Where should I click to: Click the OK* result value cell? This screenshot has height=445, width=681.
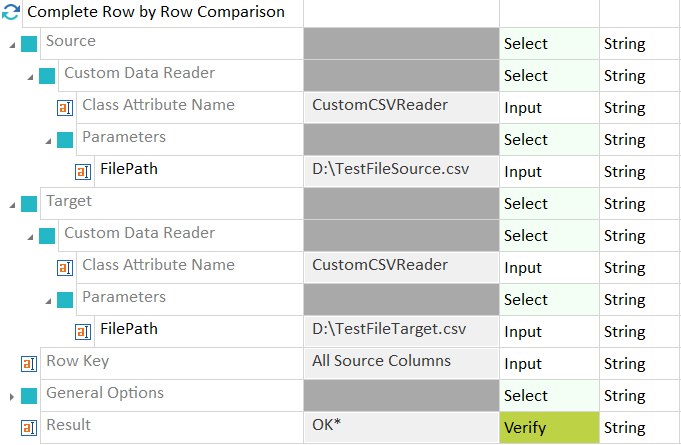(401, 426)
